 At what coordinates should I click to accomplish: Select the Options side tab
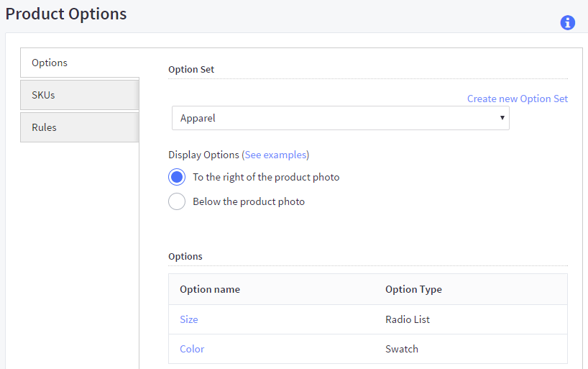(x=79, y=63)
